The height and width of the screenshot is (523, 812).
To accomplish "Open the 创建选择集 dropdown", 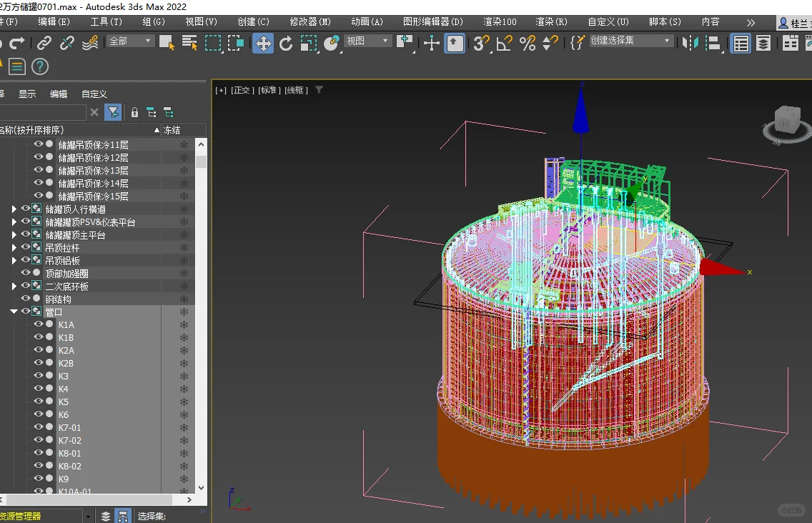I will [x=631, y=41].
